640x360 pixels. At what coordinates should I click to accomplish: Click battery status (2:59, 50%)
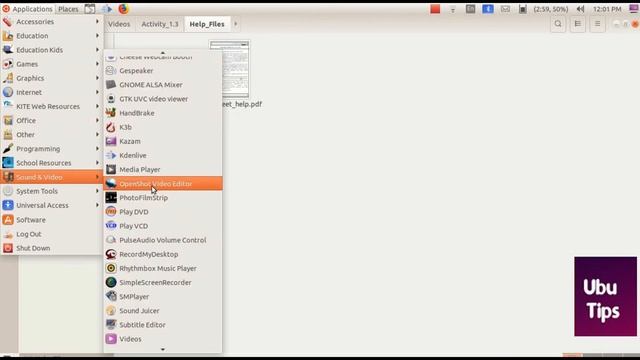pyautogui.click(x=551, y=9)
